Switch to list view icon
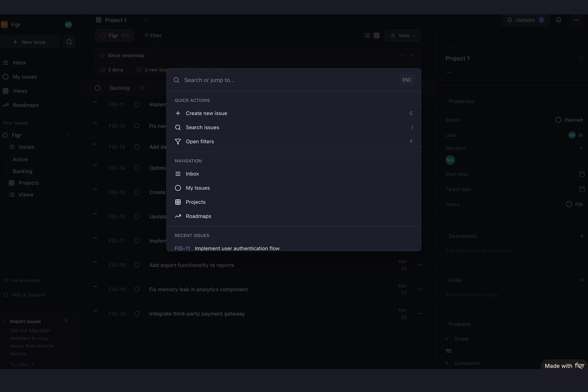The width and height of the screenshot is (588, 392). (x=367, y=36)
